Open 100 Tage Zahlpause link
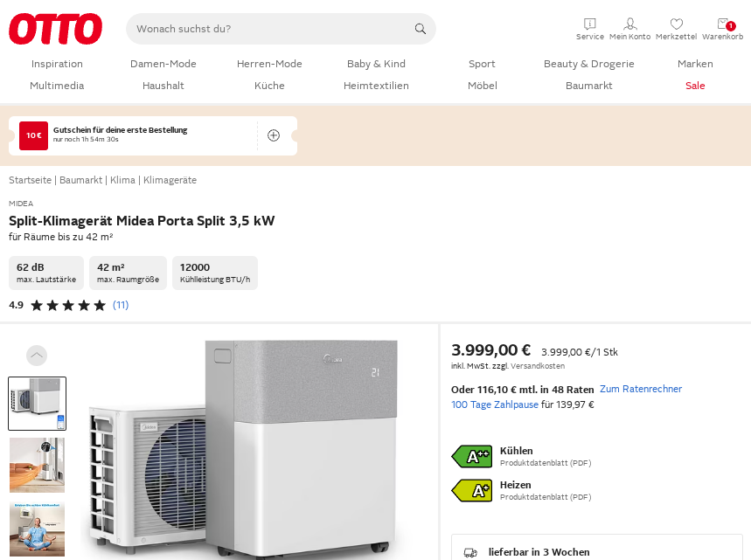The width and height of the screenshot is (751, 560). point(495,404)
